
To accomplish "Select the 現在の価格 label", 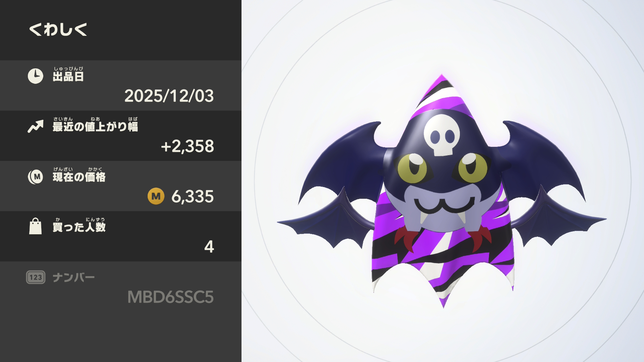I will click(x=79, y=175).
